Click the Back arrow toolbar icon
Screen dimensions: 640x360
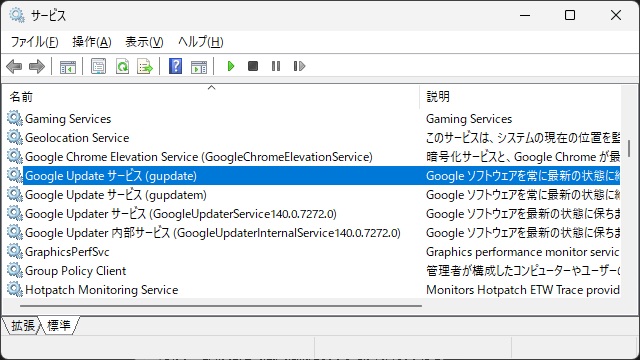[x=14, y=66]
